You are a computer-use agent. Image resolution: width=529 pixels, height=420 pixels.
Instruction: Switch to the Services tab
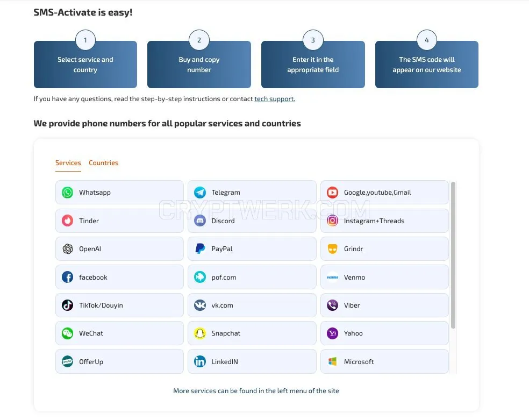point(68,163)
